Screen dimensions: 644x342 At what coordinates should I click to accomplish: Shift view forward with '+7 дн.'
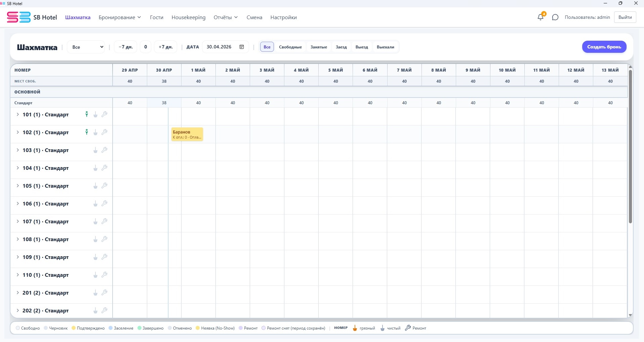pyautogui.click(x=166, y=47)
